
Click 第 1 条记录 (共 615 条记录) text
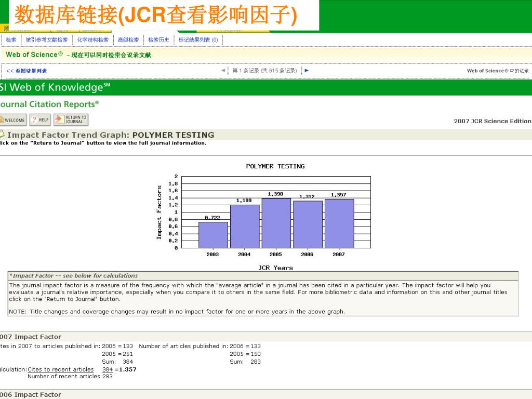tap(264, 71)
